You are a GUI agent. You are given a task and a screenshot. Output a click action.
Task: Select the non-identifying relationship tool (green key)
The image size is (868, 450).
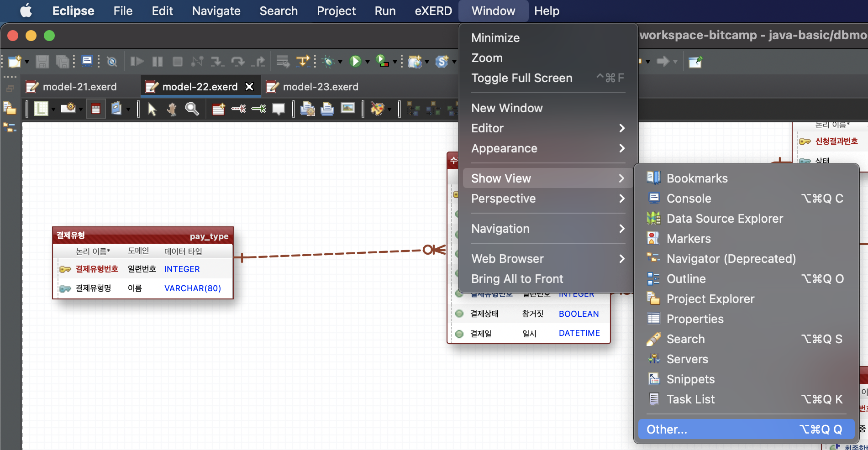point(258,109)
